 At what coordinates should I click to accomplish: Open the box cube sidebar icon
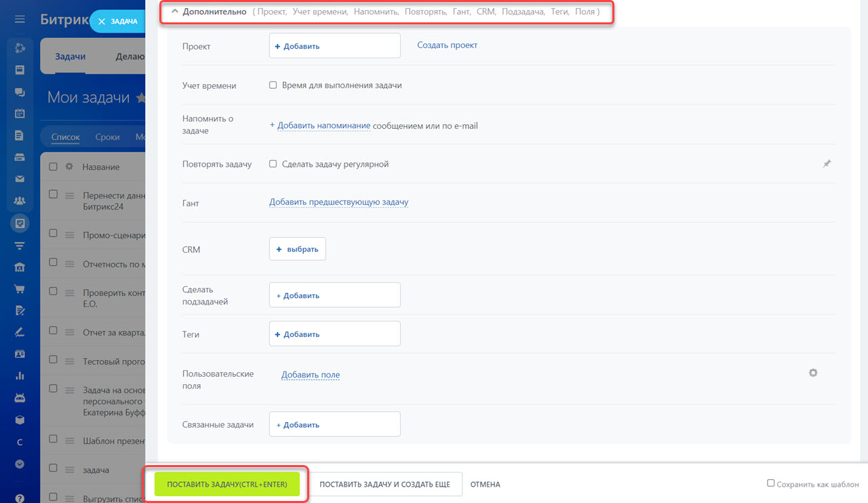20,420
